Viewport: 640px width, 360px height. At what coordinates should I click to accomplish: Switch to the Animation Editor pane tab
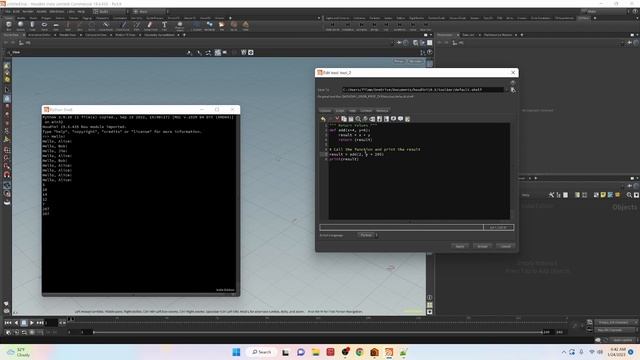pos(39,35)
